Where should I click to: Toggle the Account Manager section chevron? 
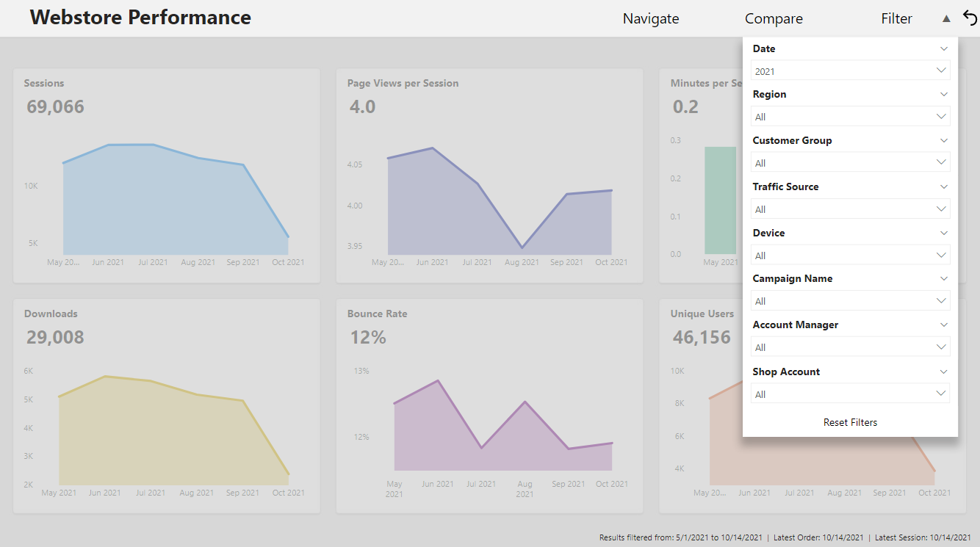click(944, 325)
